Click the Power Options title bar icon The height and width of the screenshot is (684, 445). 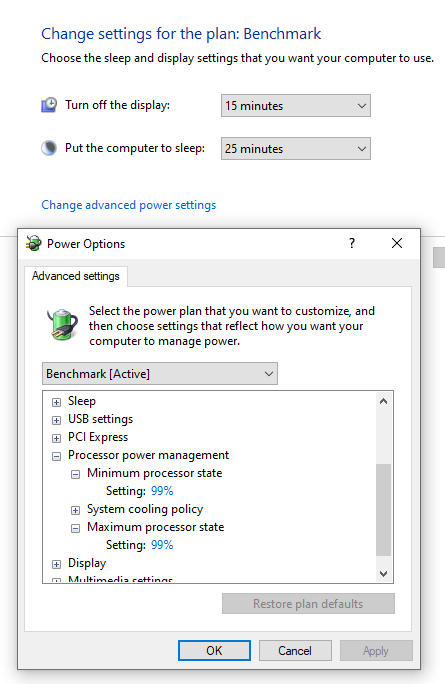[34, 243]
